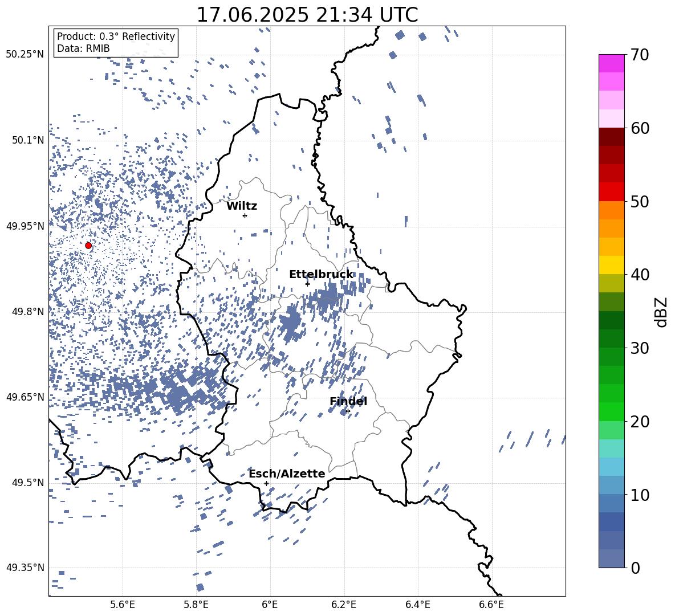675x616 pixels.
Task: Click the colorbar tick value 10
Action: (639, 494)
